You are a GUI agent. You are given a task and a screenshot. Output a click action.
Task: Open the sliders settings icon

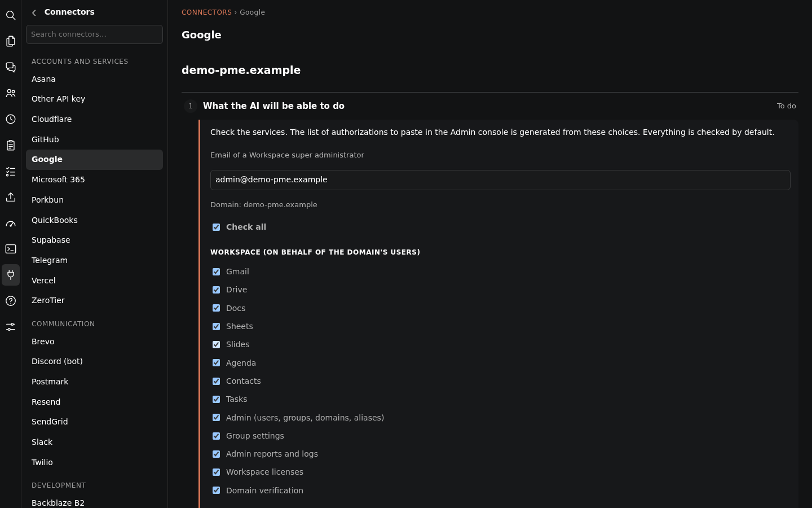pos(11,327)
